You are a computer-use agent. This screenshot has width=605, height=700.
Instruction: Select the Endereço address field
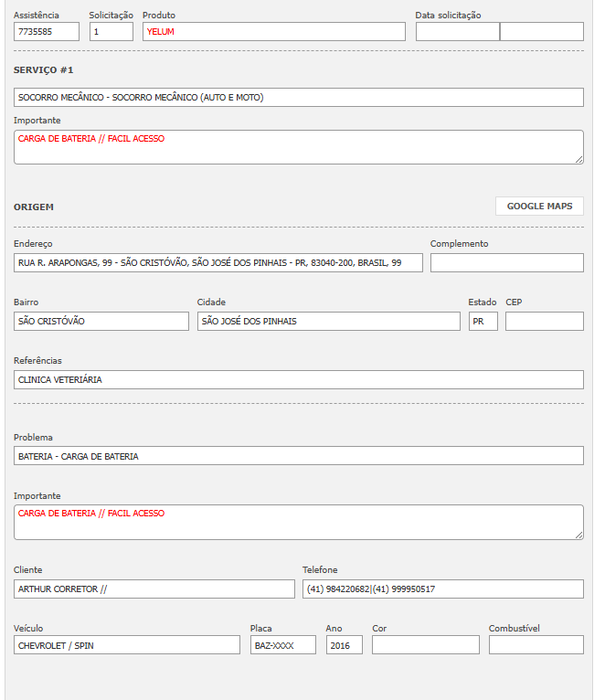pos(218,263)
